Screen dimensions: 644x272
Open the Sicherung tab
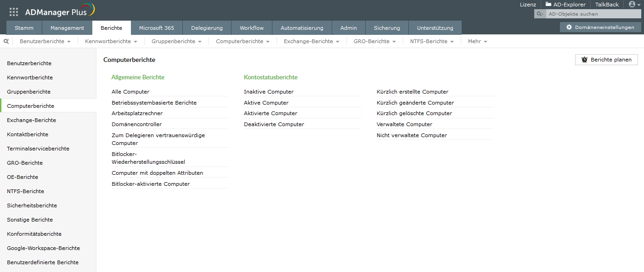coord(387,28)
